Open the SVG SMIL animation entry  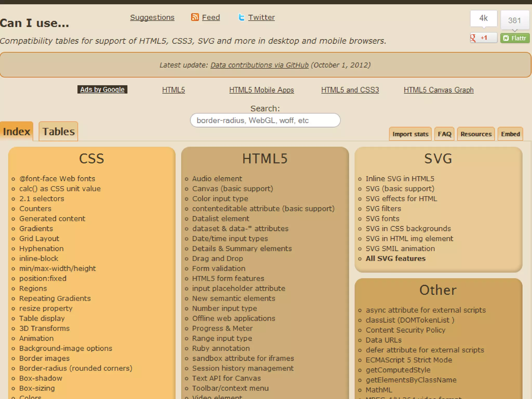400,249
